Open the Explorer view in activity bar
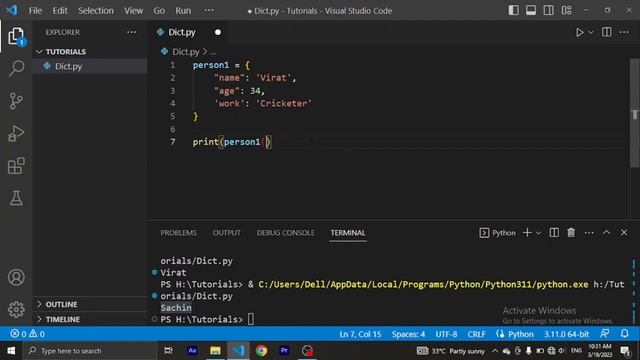 point(16,36)
